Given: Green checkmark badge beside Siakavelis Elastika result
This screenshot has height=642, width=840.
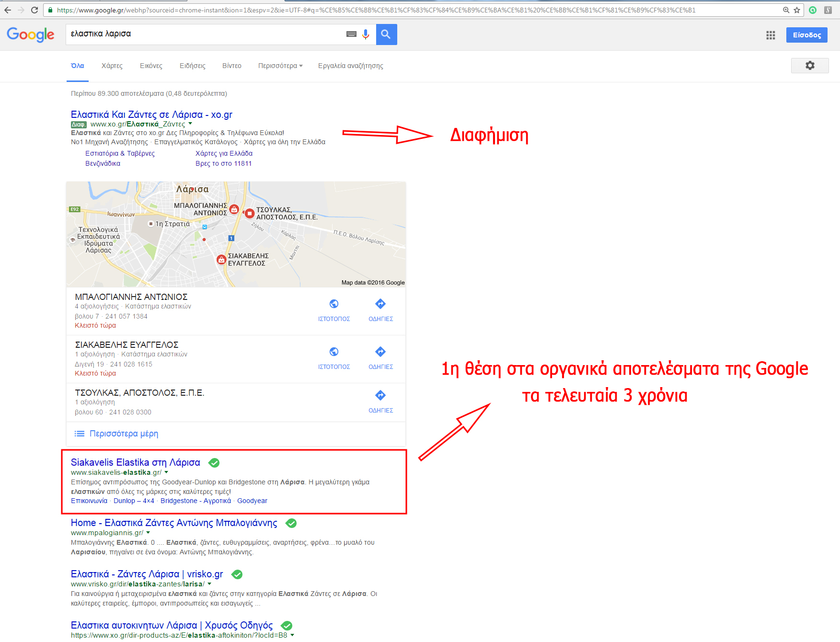Looking at the screenshot, I should tap(214, 463).
